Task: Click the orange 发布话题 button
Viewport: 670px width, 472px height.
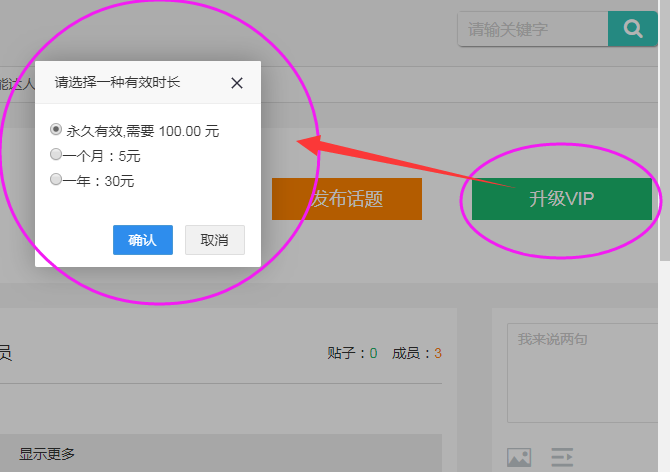Action: [347, 199]
